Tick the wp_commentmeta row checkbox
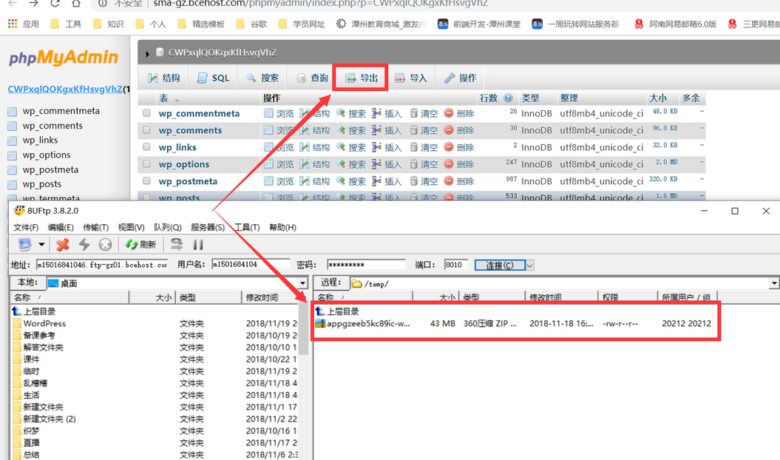This screenshot has height=460, width=780. (x=146, y=113)
